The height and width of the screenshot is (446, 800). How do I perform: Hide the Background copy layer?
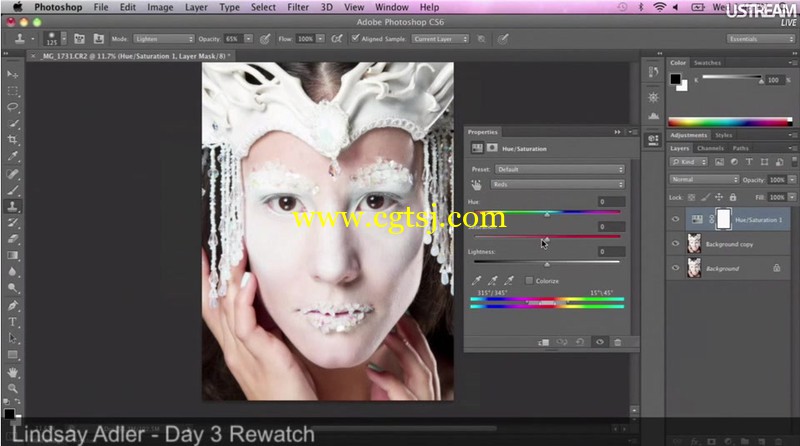[x=676, y=244]
